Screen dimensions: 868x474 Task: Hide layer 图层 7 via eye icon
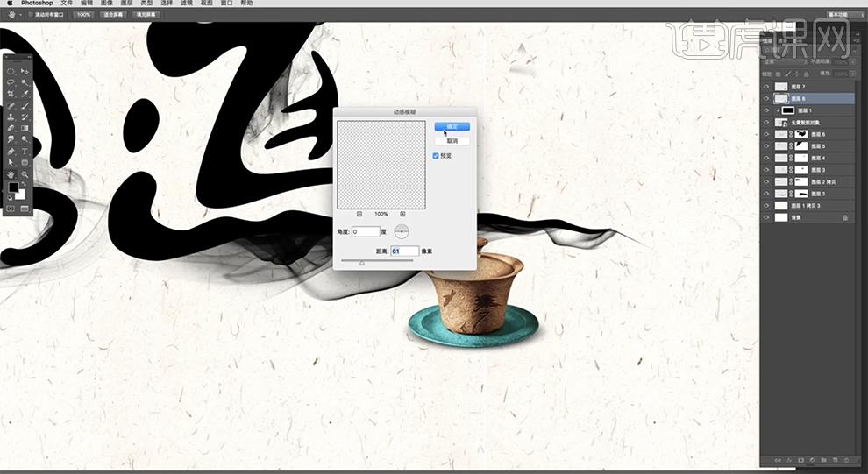point(766,87)
